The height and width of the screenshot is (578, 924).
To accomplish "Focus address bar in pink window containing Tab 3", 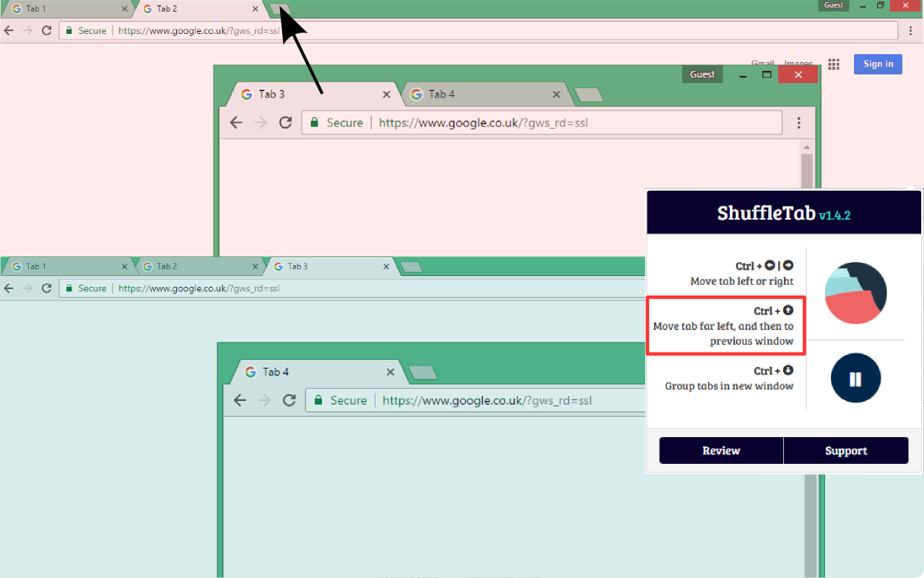I will 541,123.
